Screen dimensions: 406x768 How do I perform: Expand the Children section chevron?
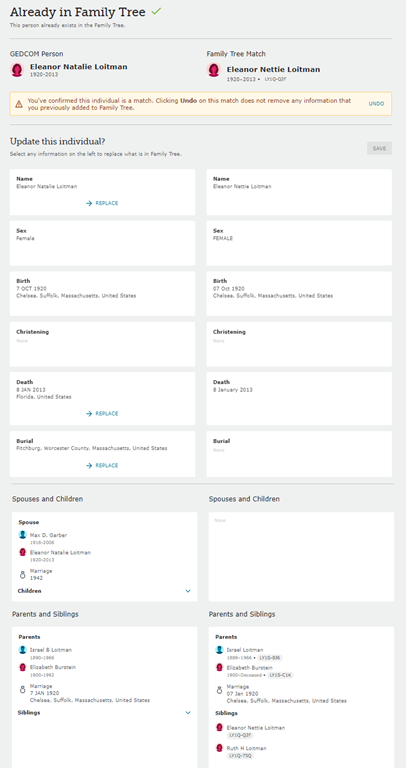[188, 591]
